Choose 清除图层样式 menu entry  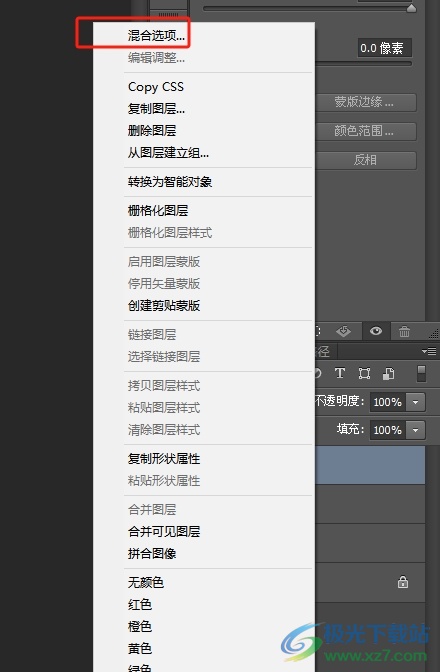(164, 429)
